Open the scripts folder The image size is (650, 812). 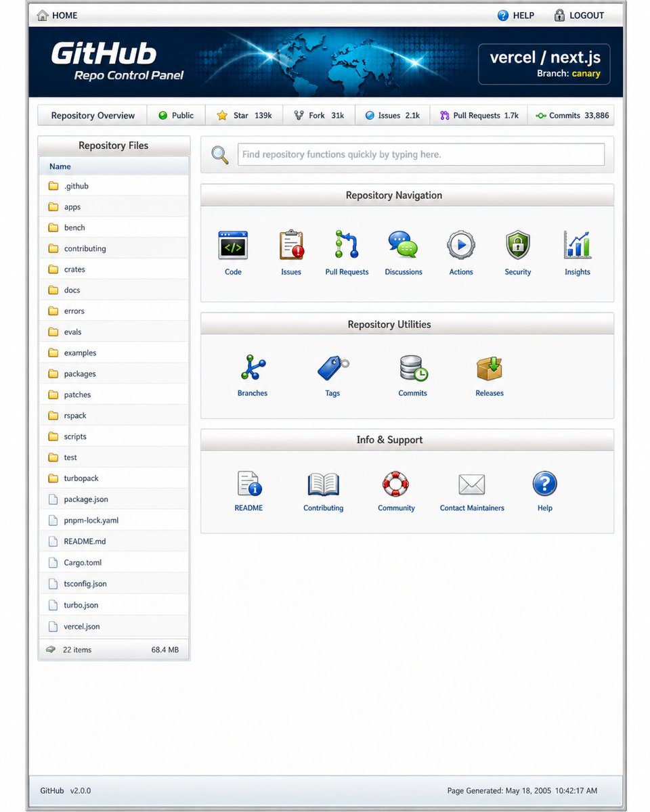[x=114, y=436]
